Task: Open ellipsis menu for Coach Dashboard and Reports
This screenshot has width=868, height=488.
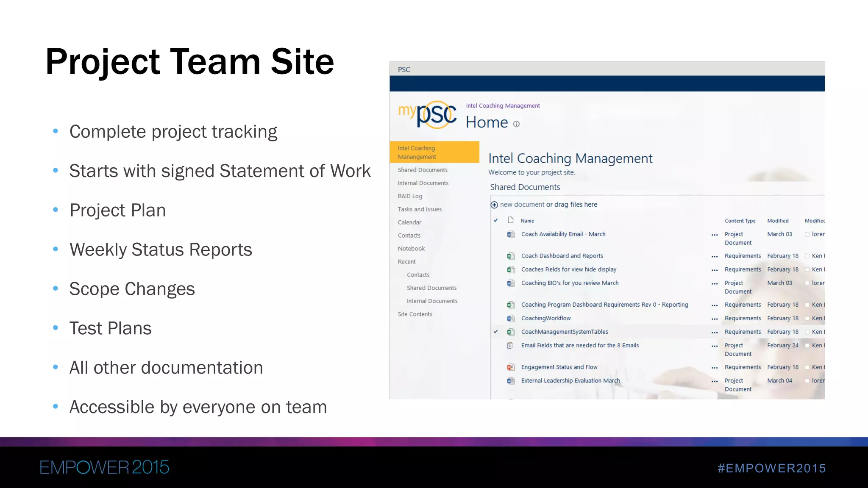Action: pyautogui.click(x=715, y=257)
